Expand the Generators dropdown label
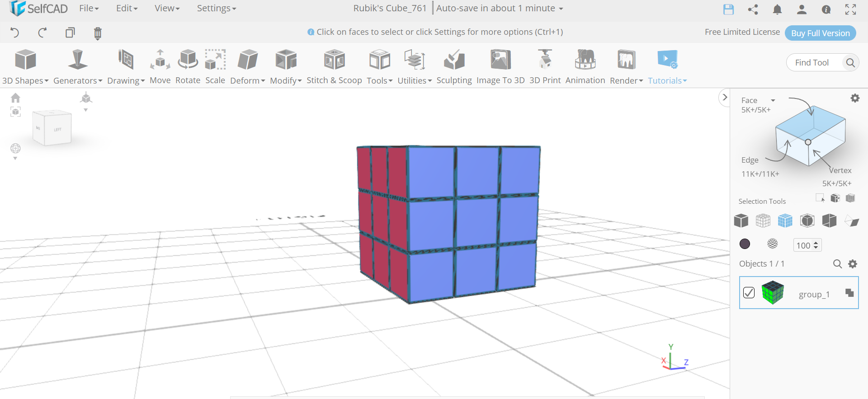Image resolution: width=868 pixels, height=399 pixels. click(78, 80)
